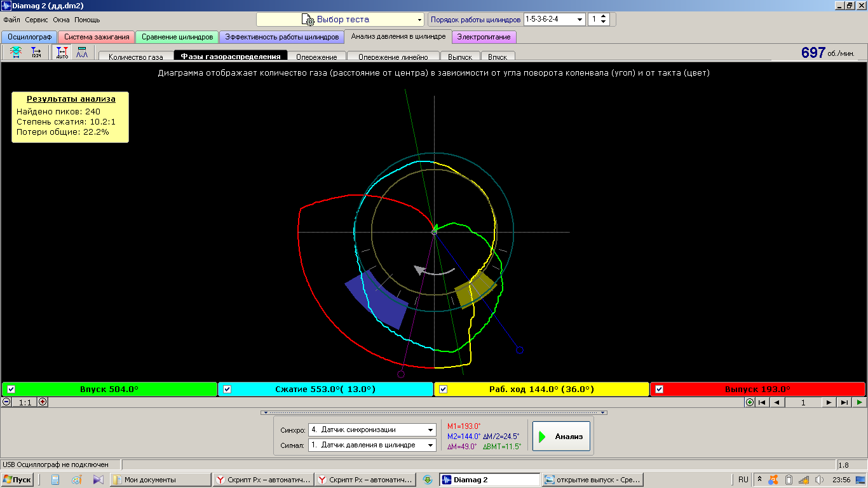Image resolution: width=868 pixels, height=488 pixels.
Task: Open the Впуск sub-tab
Action: click(498, 57)
